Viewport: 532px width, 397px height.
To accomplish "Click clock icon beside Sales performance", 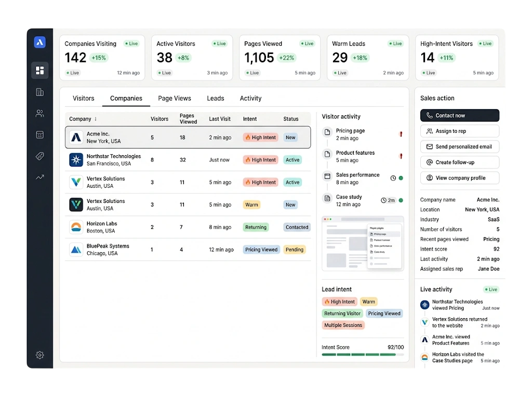I will [x=393, y=178].
